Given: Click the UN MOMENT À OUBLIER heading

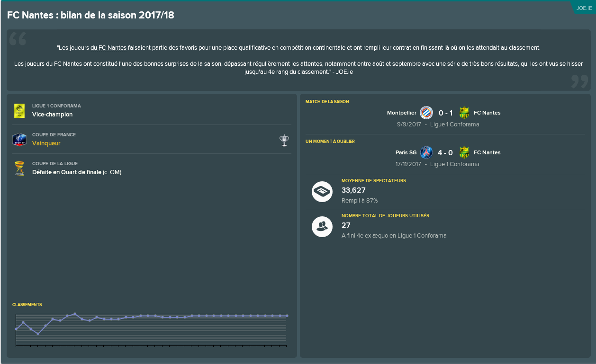Looking at the screenshot, I should point(330,142).
